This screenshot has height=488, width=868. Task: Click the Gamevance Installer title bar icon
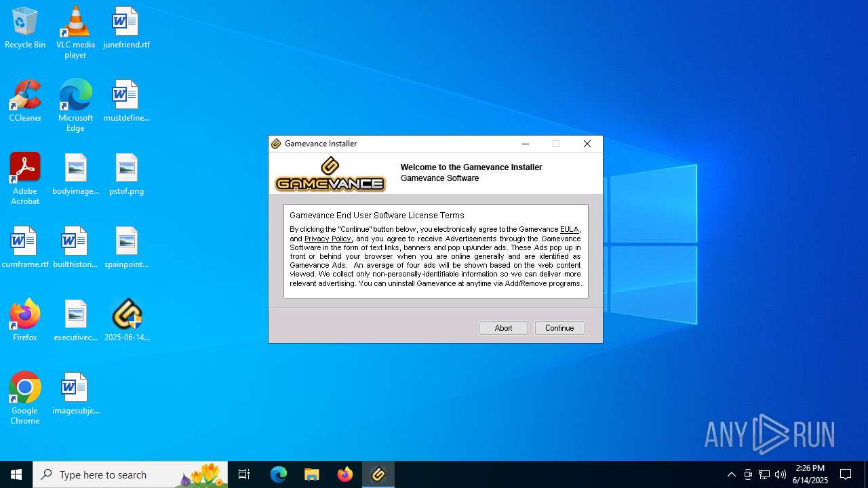click(276, 144)
